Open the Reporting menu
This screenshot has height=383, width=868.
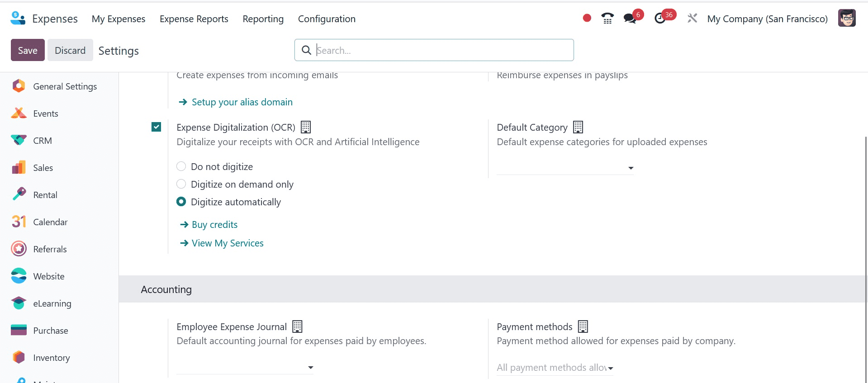click(x=263, y=19)
